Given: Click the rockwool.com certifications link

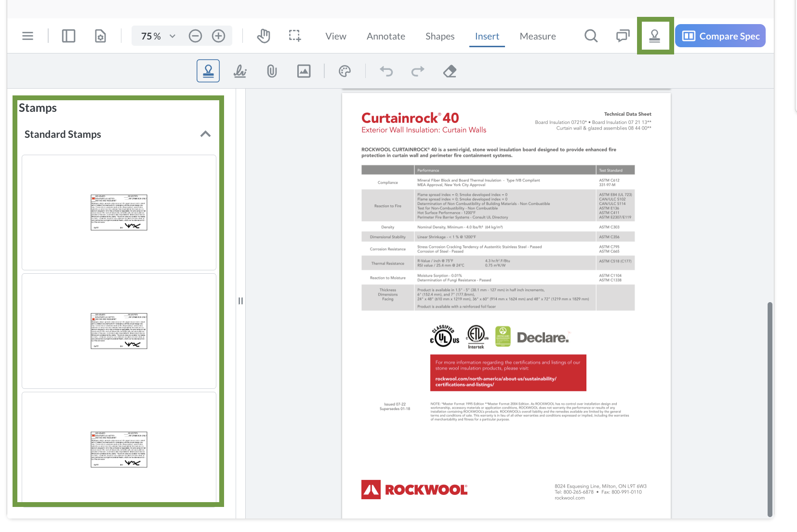Looking at the screenshot, I should (496, 382).
